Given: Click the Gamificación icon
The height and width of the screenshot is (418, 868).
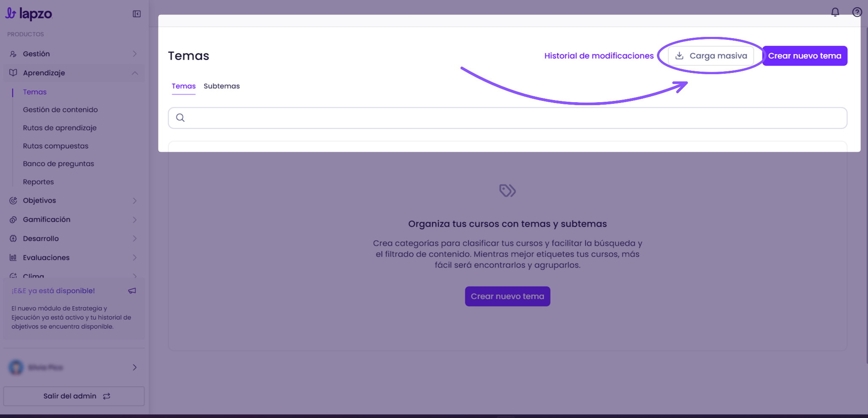Looking at the screenshot, I should tap(13, 220).
